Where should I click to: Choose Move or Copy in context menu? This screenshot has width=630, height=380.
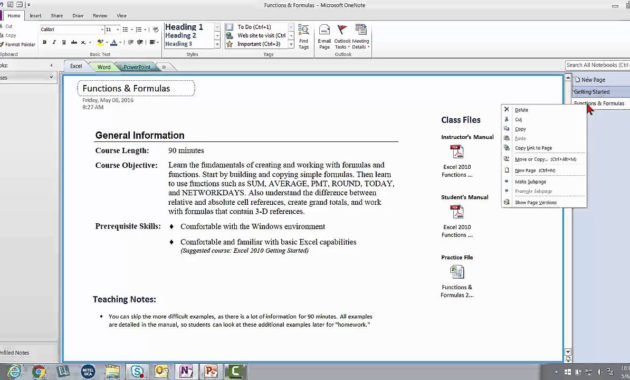(544, 159)
